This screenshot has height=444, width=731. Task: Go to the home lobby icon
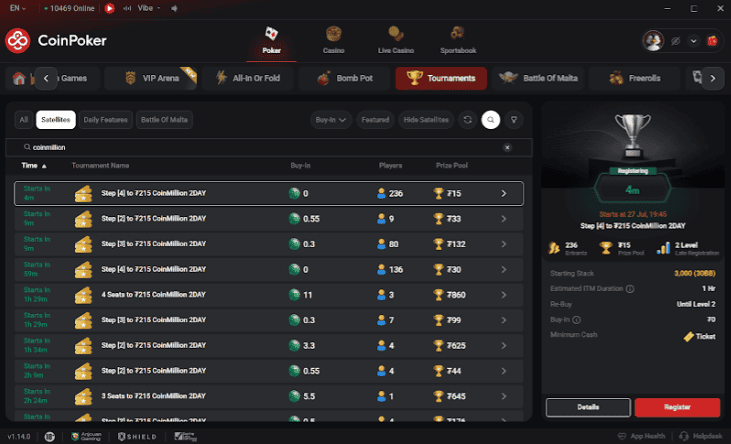(x=19, y=78)
